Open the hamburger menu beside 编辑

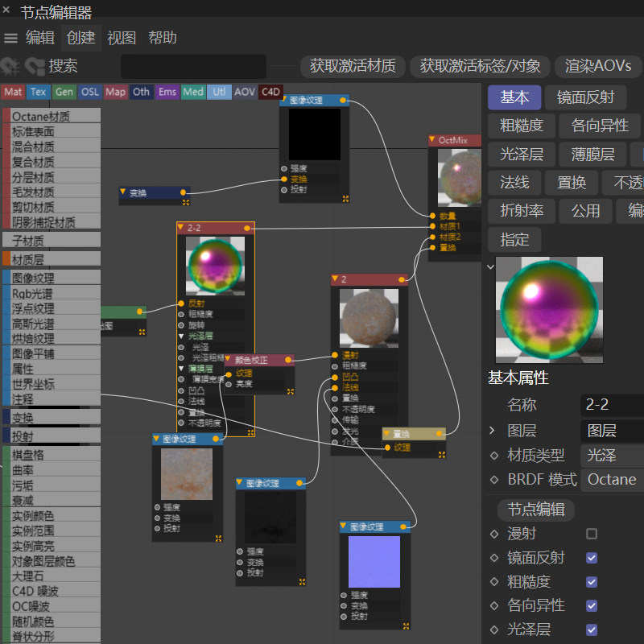(x=10, y=37)
